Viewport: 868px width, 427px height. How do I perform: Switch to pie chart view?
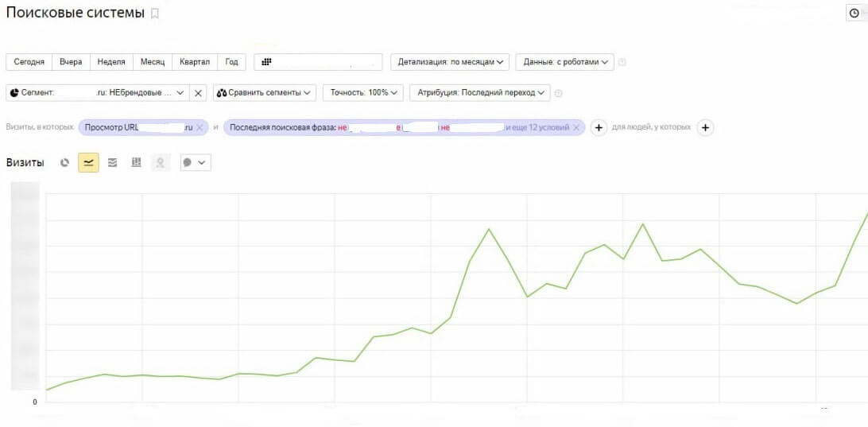(x=64, y=163)
